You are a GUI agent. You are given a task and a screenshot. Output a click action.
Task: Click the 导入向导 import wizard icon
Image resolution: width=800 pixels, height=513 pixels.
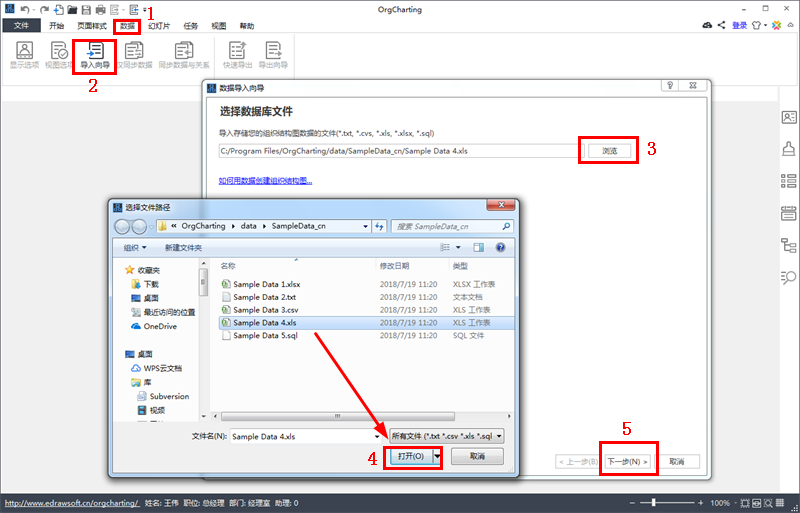pyautogui.click(x=95, y=55)
